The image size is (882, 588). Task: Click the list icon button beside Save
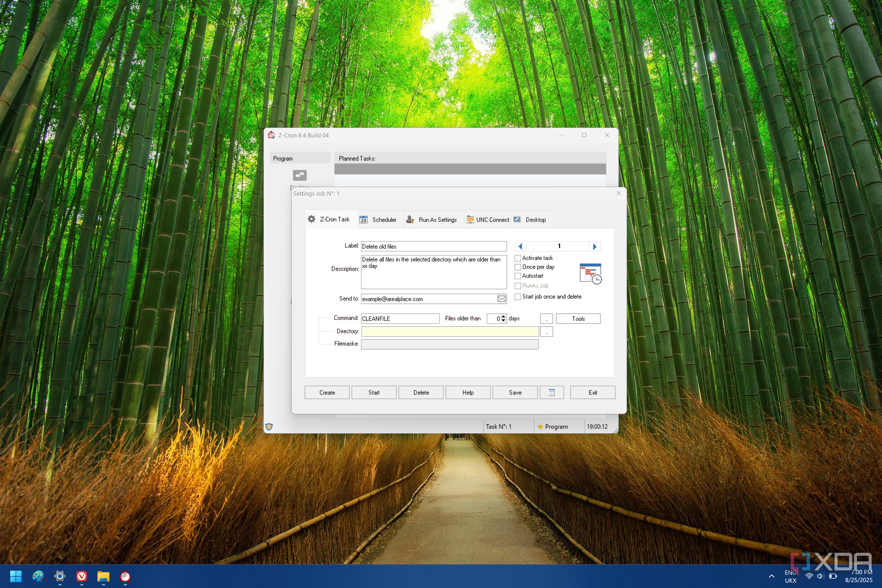552,392
